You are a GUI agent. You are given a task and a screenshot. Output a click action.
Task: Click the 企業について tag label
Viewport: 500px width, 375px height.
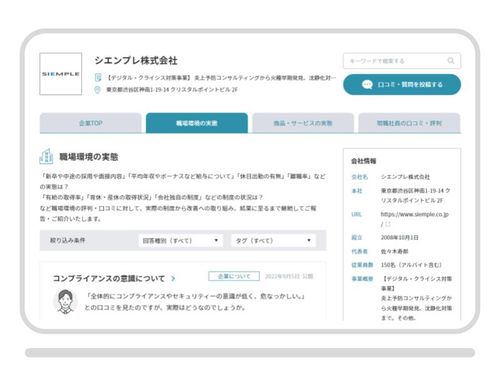234,276
